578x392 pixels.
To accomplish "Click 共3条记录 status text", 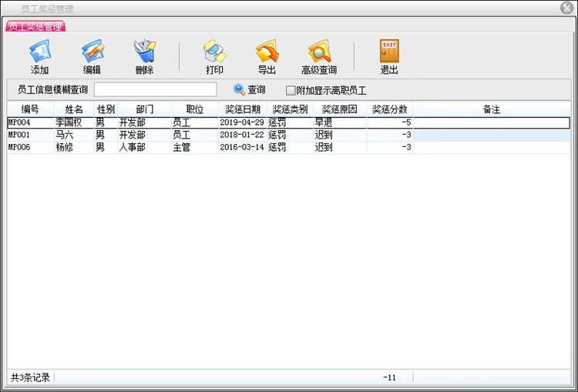I will [31, 377].
